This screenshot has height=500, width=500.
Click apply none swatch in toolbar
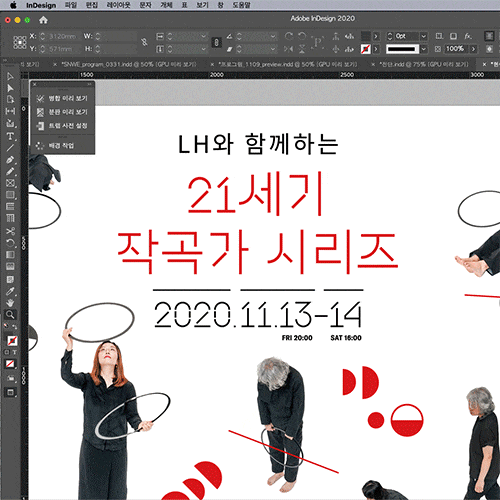(x=10, y=364)
